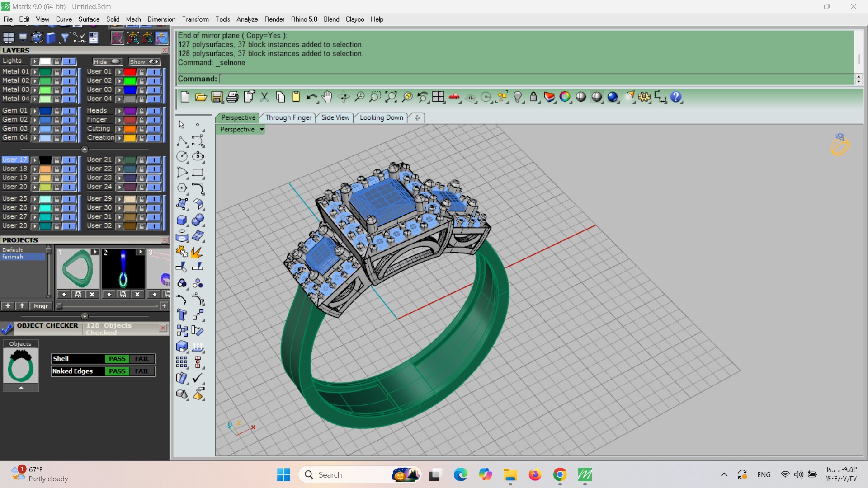868x488 pixels.
Task: Open the Transform menu
Action: point(195,19)
